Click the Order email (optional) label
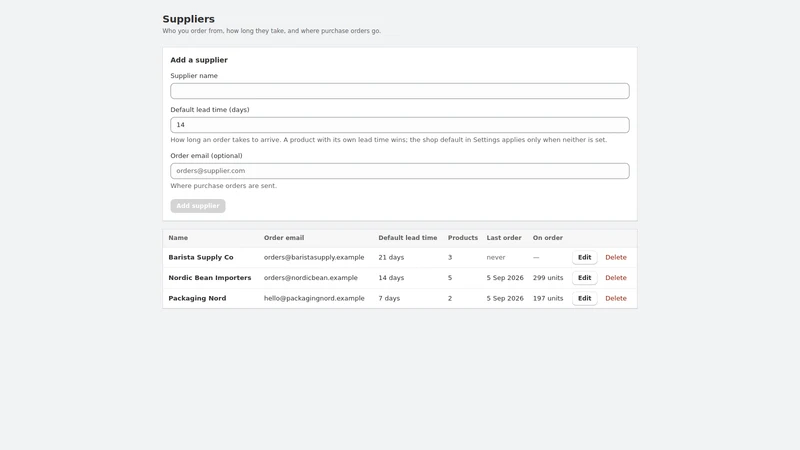This screenshot has height=450, width=800. [x=206, y=156]
